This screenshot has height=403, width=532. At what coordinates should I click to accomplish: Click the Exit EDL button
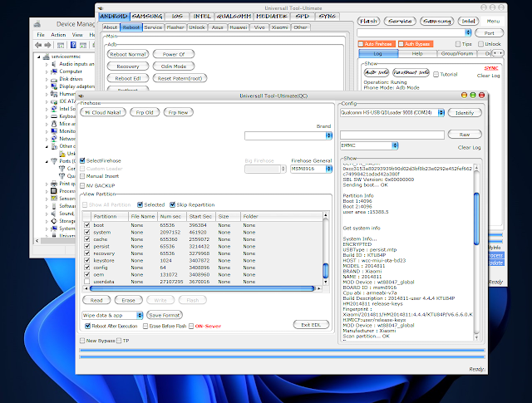pyautogui.click(x=311, y=325)
